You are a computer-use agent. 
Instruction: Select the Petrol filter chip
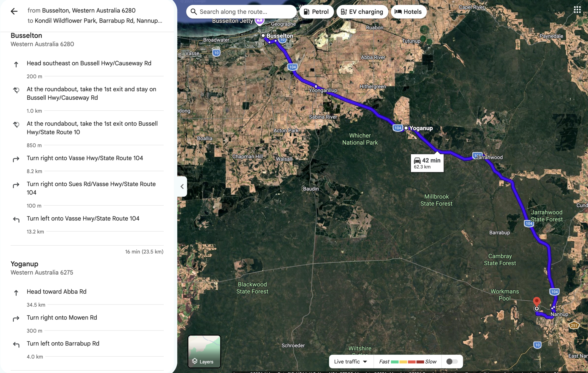click(316, 12)
